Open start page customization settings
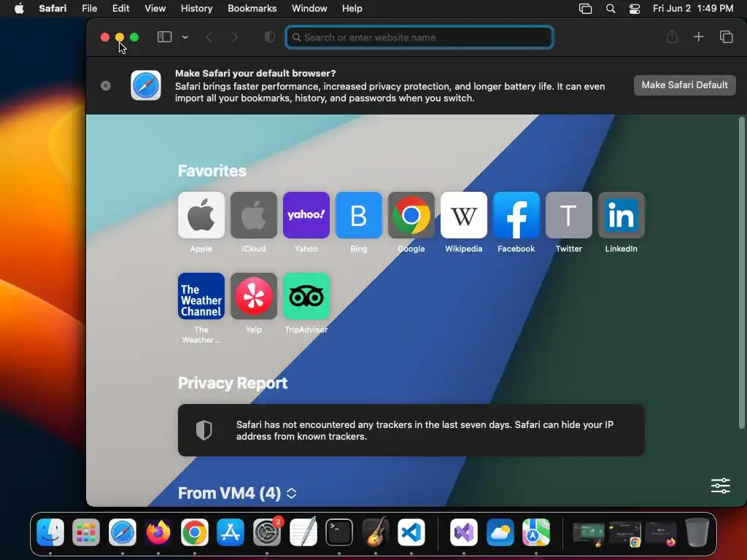The width and height of the screenshot is (747, 560). (720, 486)
